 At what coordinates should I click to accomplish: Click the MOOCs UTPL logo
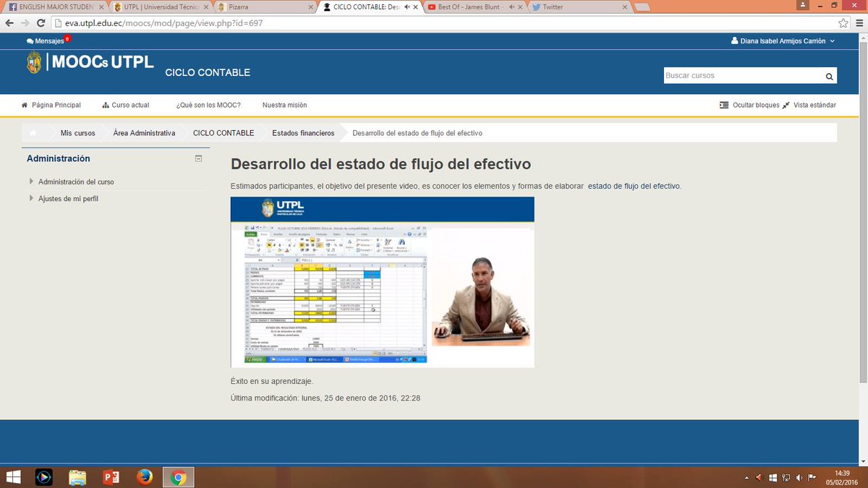90,62
